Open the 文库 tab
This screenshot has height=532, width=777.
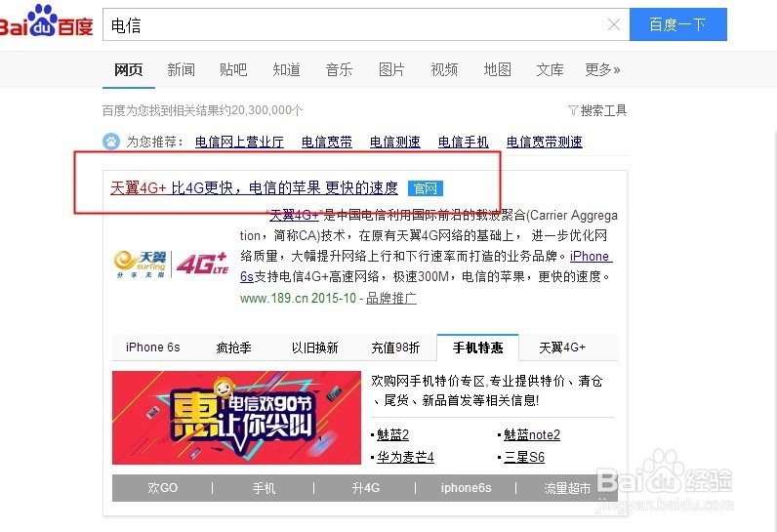550,70
